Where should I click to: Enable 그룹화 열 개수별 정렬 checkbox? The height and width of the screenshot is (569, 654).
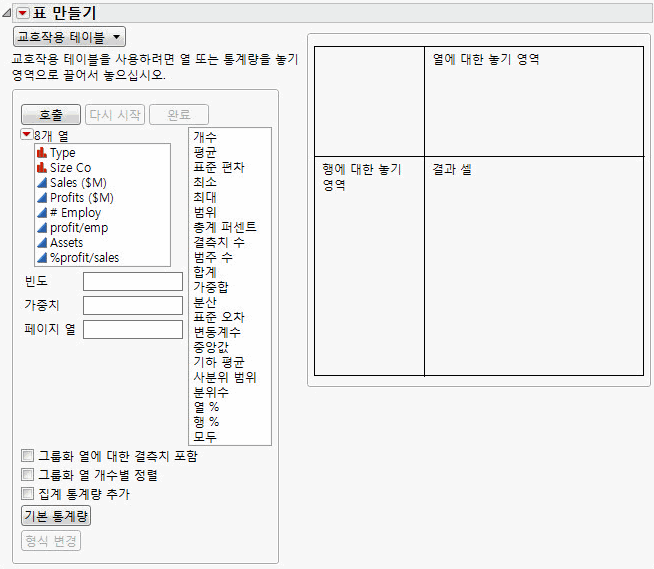click(28, 475)
